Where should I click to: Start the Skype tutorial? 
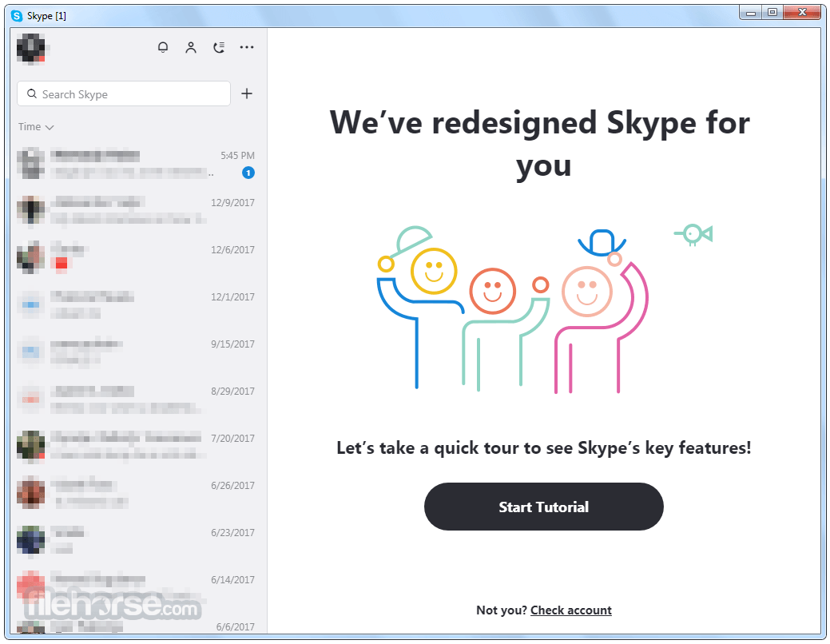(544, 507)
